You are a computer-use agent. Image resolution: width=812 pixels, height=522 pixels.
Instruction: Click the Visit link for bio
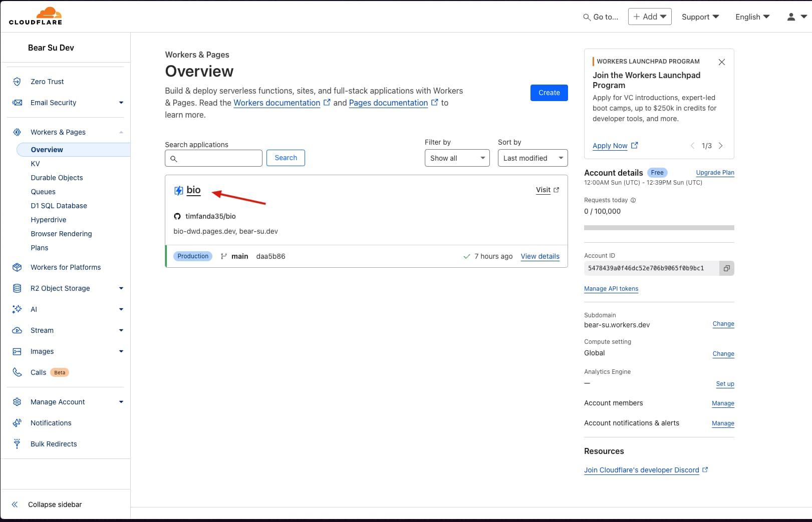coord(548,190)
